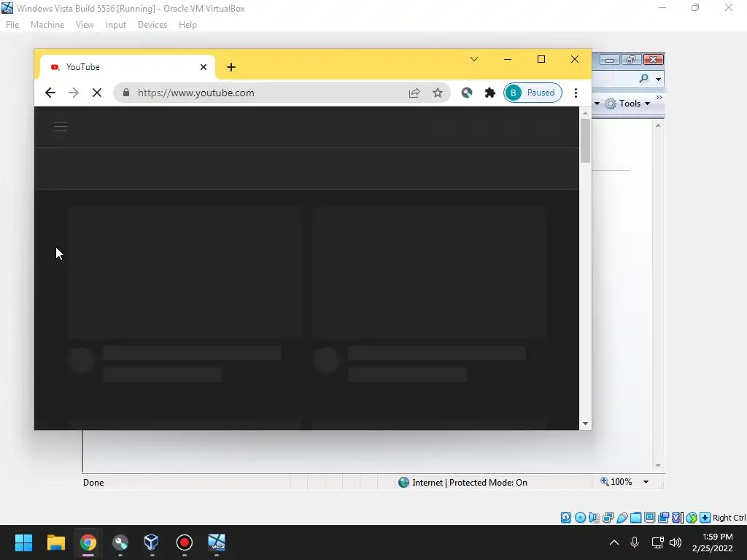Click the VirtualBox hard disk activity icon

point(565,517)
